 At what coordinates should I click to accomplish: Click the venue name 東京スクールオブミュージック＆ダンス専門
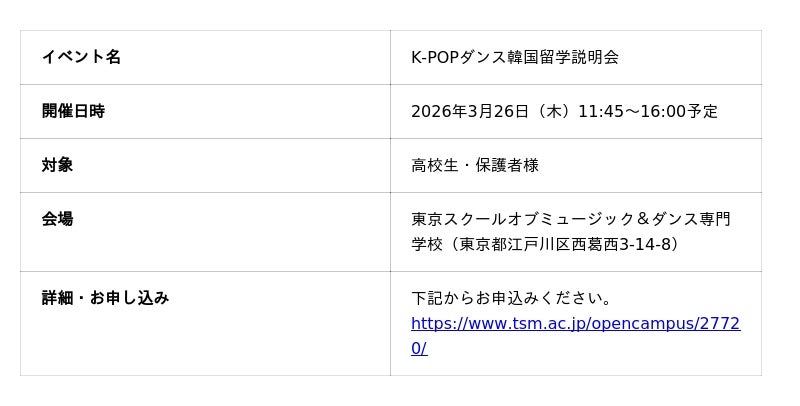571,219
